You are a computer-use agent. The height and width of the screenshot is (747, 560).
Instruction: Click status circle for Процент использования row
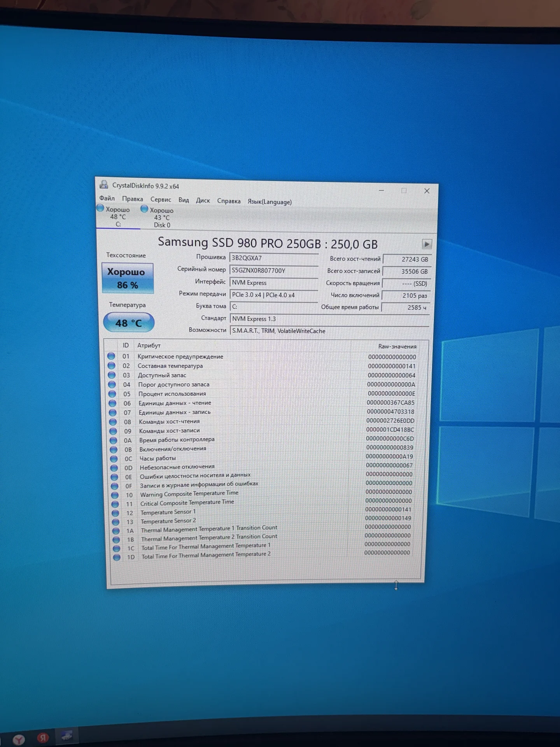tap(112, 394)
